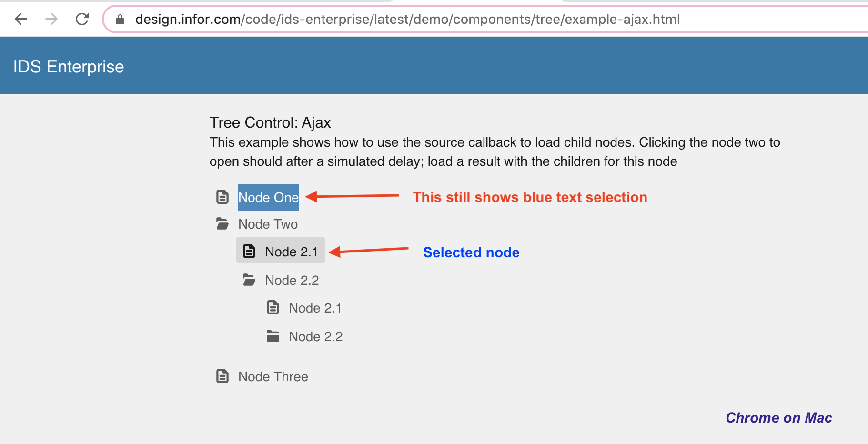Click the "Tree Control: Ajax" heading
The width and height of the screenshot is (868, 444).
pyautogui.click(x=270, y=122)
